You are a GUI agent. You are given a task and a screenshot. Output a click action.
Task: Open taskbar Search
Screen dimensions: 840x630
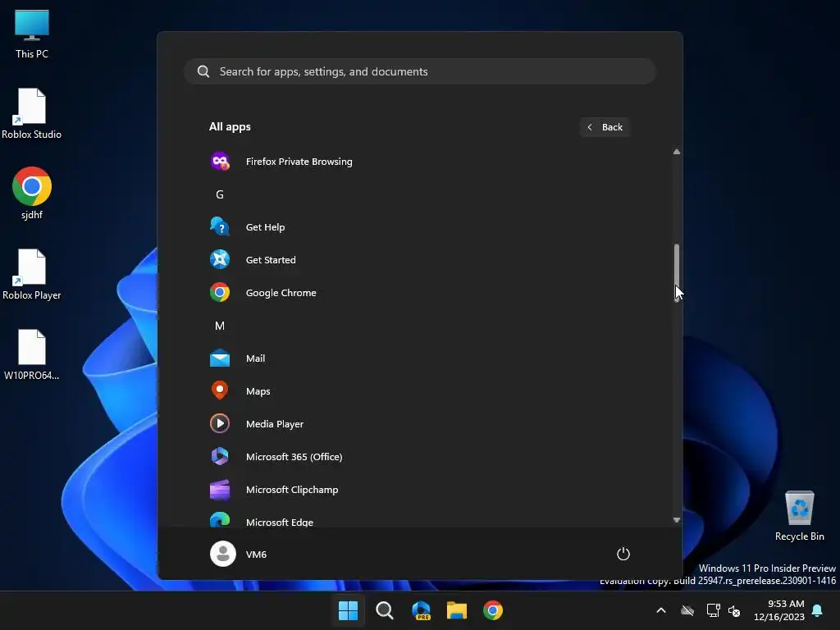click(384, 610)
